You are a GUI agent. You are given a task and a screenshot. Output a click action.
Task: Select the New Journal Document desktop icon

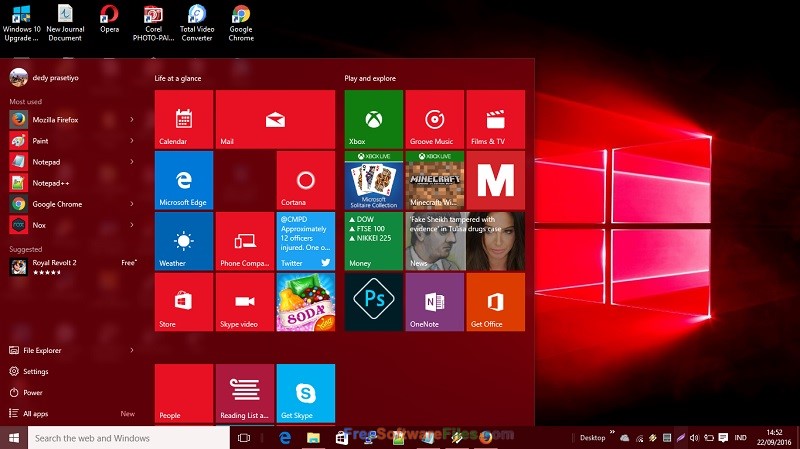(x=65, y=22)
